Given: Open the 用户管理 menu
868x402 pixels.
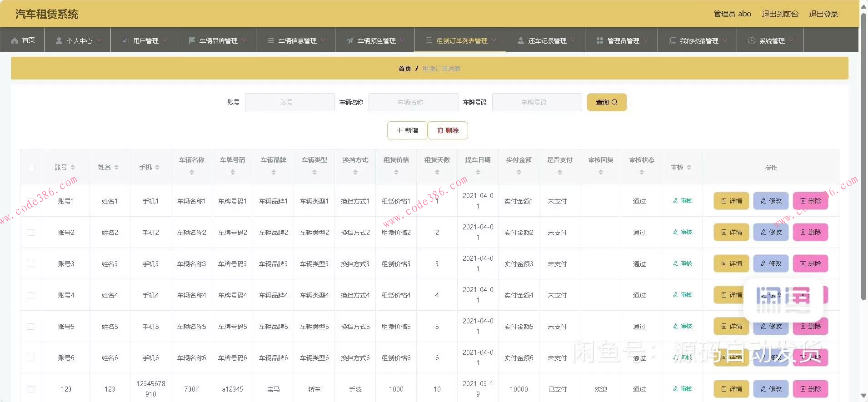Looking at the screenshot, I should tap(144, 40).
